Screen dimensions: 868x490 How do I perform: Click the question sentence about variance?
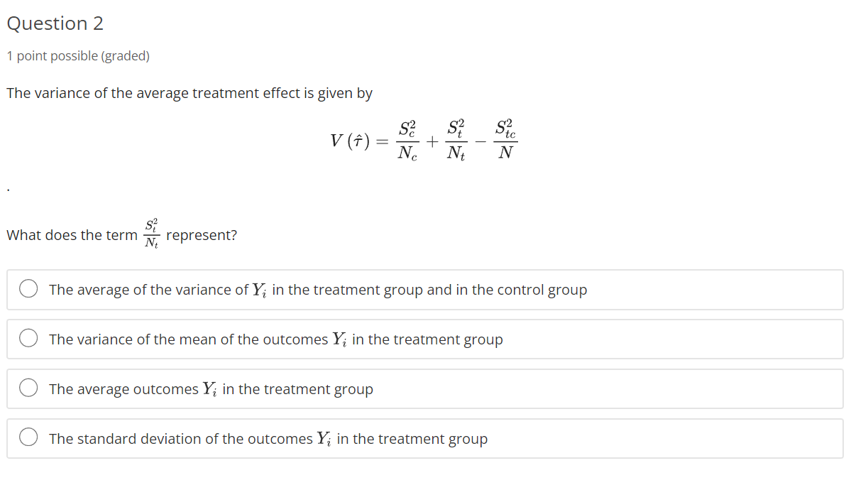tap(189, 93)
